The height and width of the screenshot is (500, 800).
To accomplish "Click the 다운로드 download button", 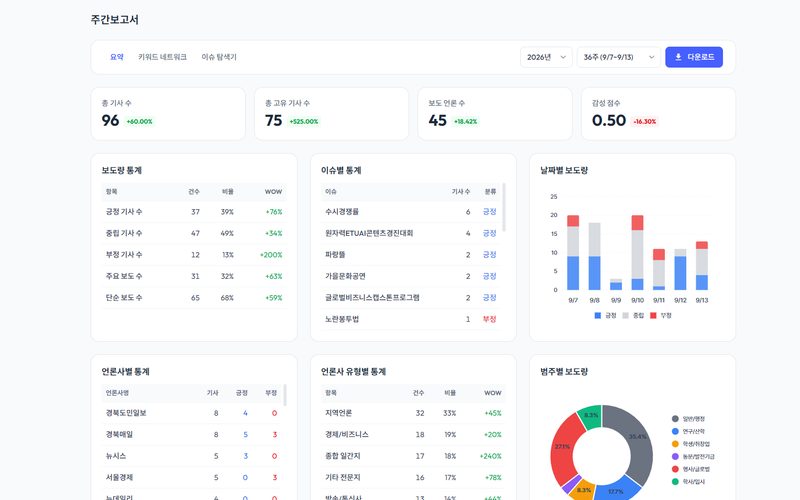I will (x=694, y=57).
